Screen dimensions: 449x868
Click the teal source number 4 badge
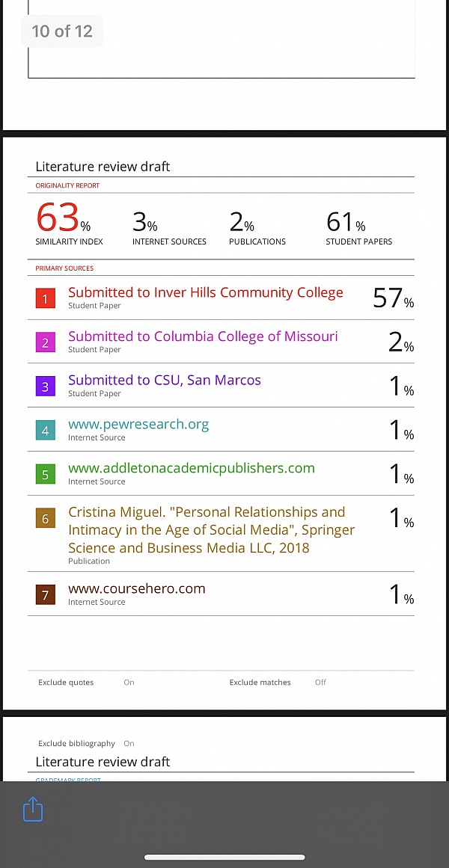45,431
